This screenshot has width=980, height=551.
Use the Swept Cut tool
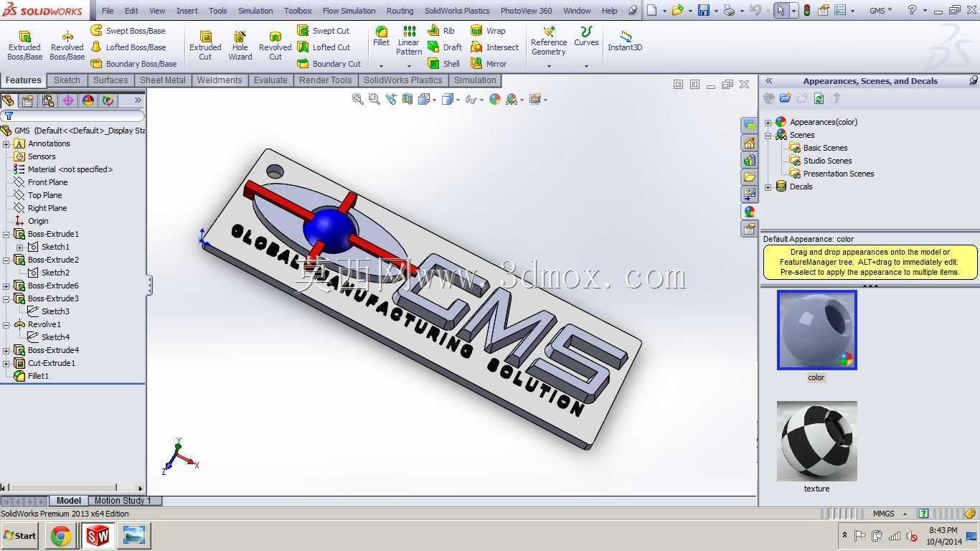point(323,31)
